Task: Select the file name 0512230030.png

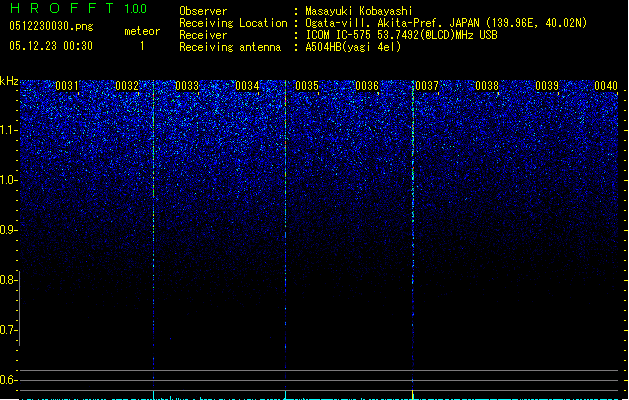Action: coord(51,26)
